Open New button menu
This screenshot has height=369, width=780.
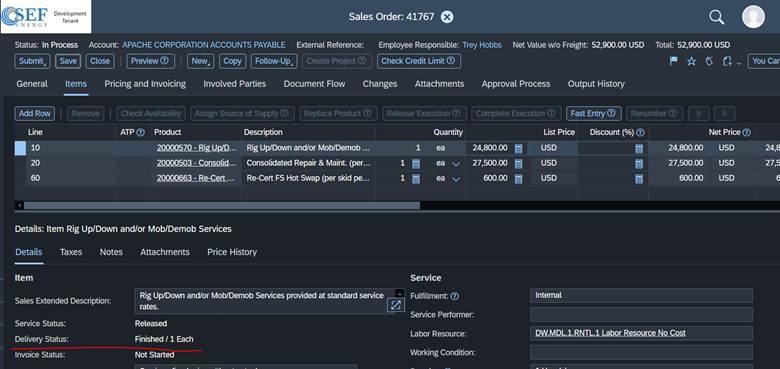click(200, 61)
